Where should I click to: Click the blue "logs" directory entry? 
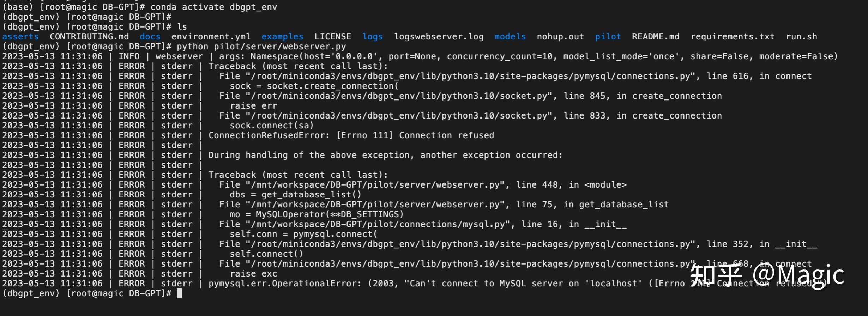[x=373, y=37]
